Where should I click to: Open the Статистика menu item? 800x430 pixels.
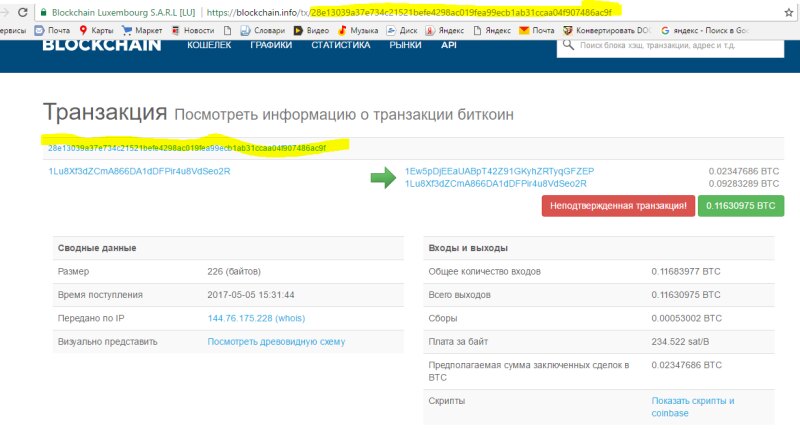[341, 46]
